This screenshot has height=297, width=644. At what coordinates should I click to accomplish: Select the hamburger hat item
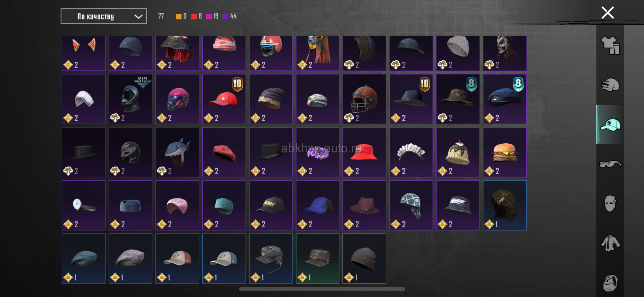tap(505, 152)
